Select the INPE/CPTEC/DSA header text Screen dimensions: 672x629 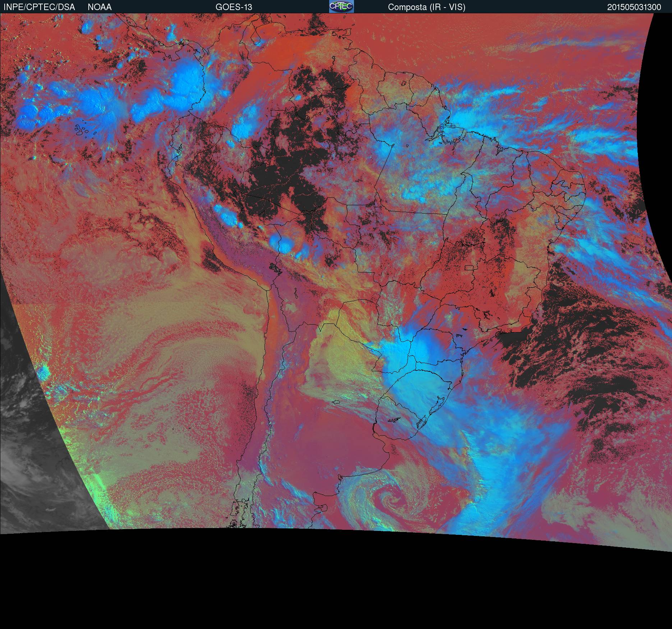(39, 7)
